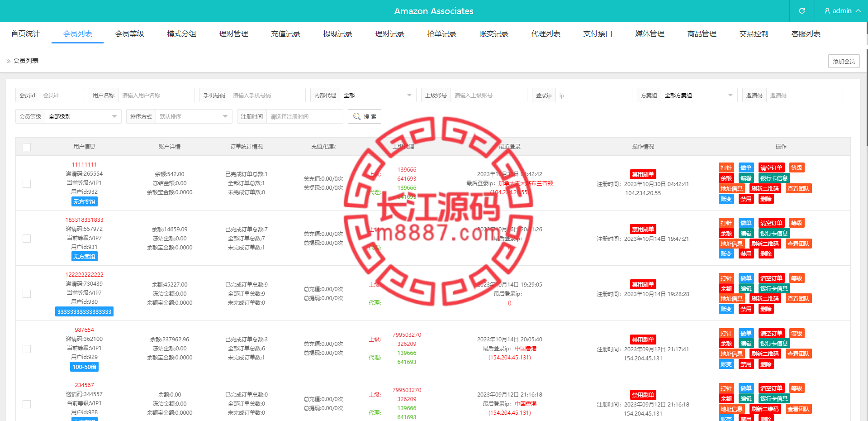Viewport: 868px width, 421px height.
Task: Open the 首页统计 tab
Action: click(x=25, y=34)
